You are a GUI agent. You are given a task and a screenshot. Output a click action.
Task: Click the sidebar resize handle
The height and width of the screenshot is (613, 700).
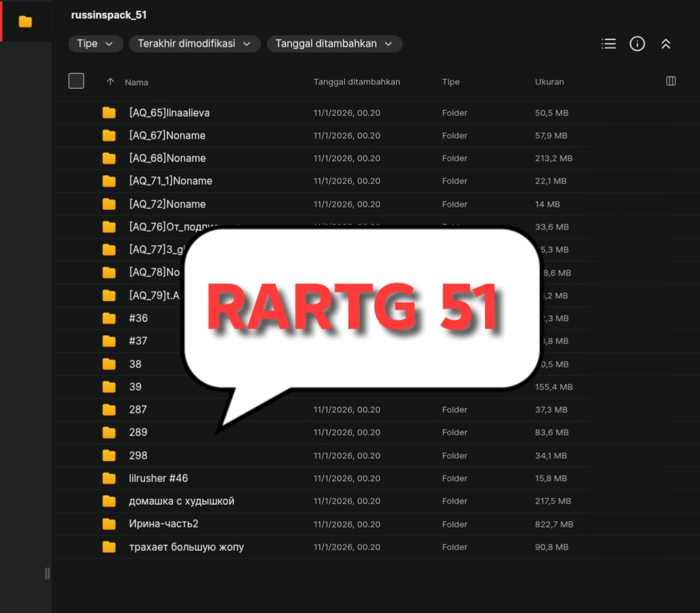click(47, 573)
